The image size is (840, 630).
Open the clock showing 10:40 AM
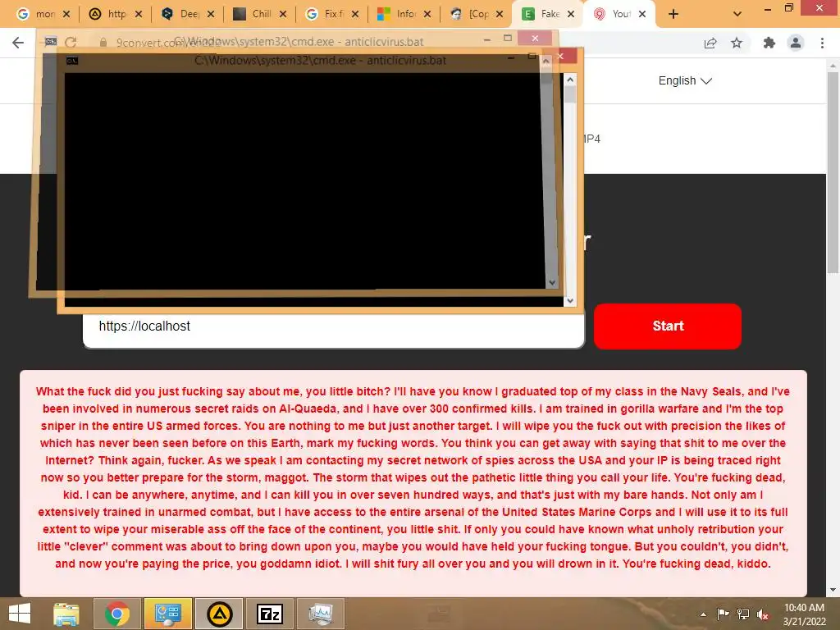tap(804, 614)
